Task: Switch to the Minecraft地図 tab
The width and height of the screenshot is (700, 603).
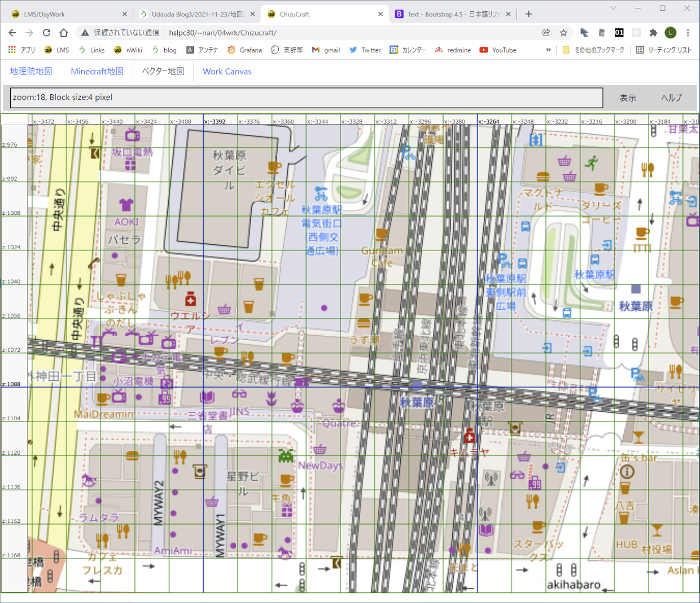Action: point(97,72)
